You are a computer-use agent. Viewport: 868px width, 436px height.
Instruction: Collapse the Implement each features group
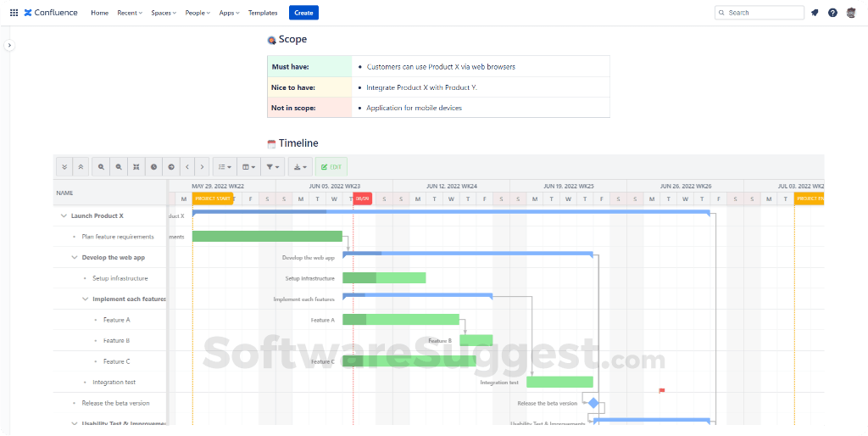pyautogui.click(x=86, y=299)
